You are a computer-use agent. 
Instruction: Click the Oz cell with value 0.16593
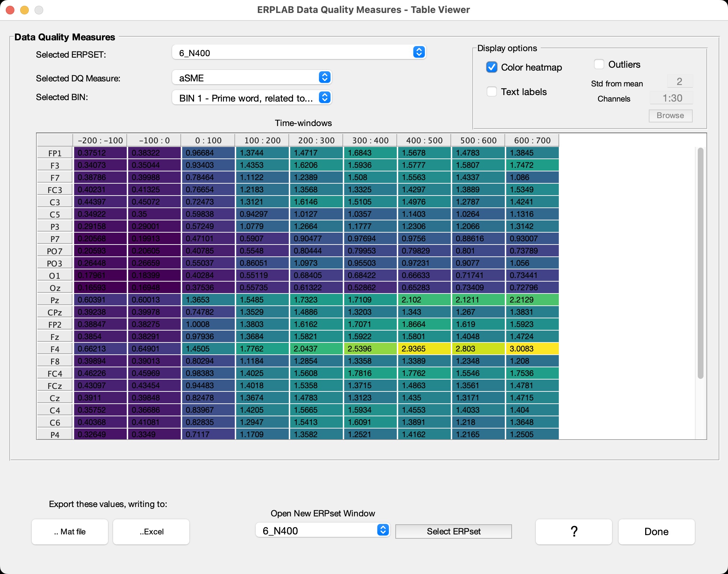coord(100,287)
